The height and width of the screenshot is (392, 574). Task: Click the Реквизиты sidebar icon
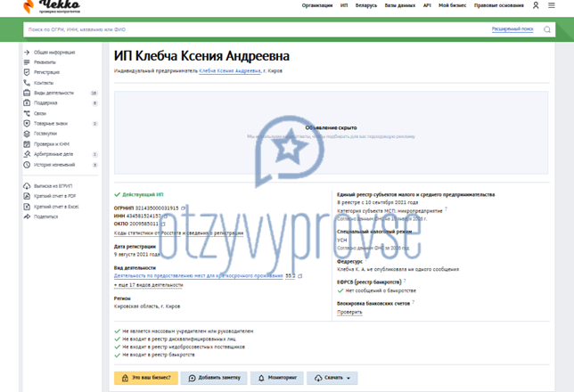point(27,62)
